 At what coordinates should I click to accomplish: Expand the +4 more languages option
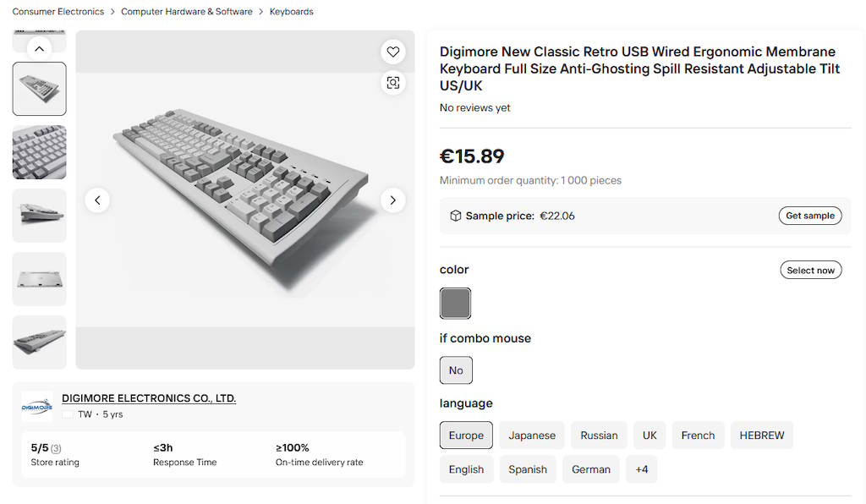tap(641, 469)
